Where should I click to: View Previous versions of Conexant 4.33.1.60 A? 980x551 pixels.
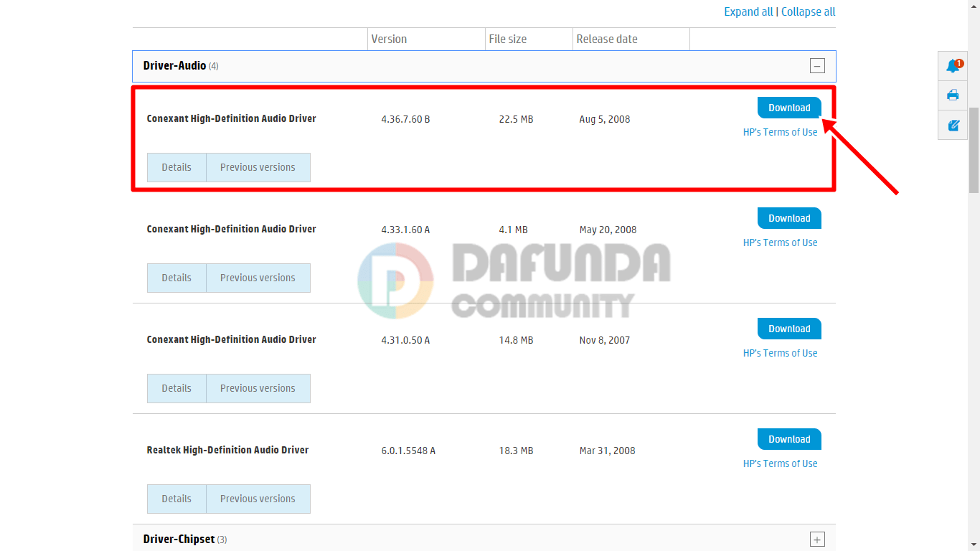pyautogui.click(x=258, y=278)
